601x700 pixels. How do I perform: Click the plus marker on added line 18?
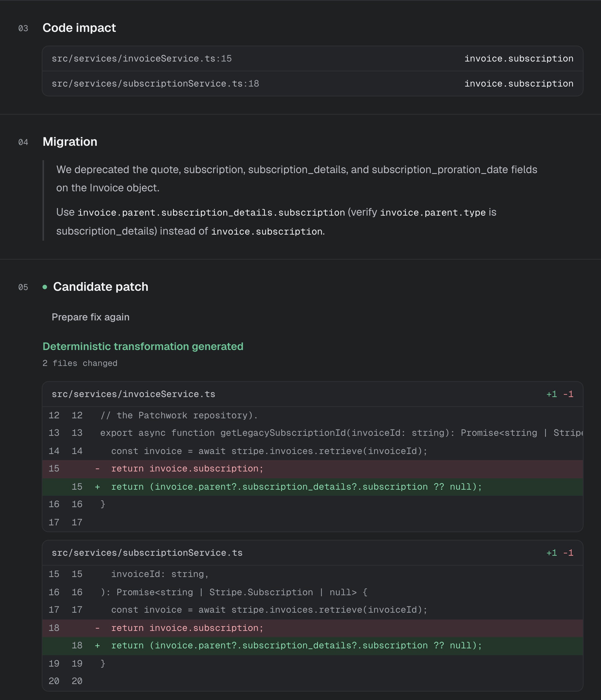tap(97, 646)
